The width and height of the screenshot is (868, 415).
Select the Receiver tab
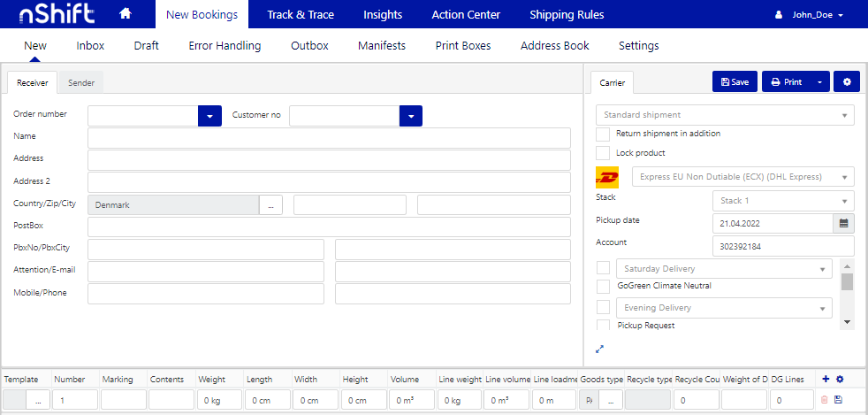point(33,82)
